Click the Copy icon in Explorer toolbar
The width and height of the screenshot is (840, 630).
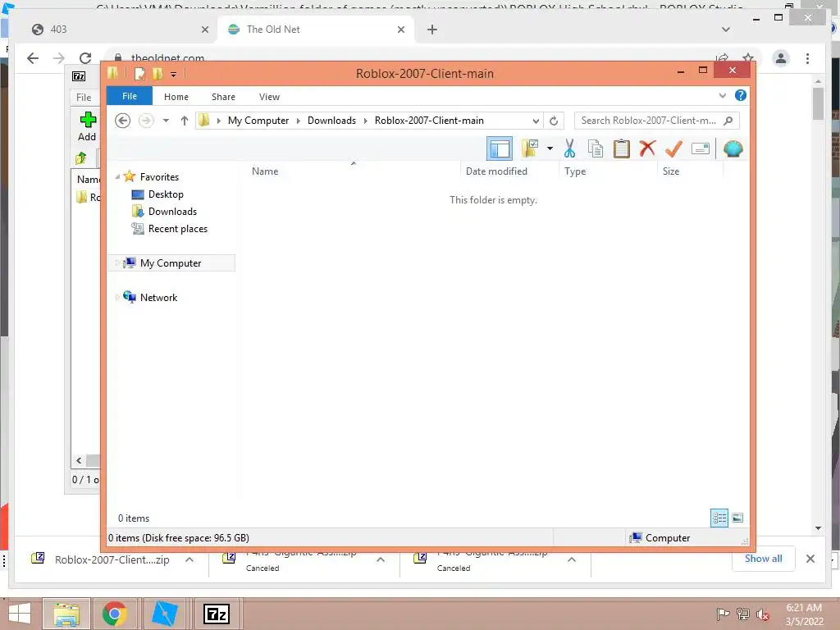pyautogui.click(x=596, y=148)
